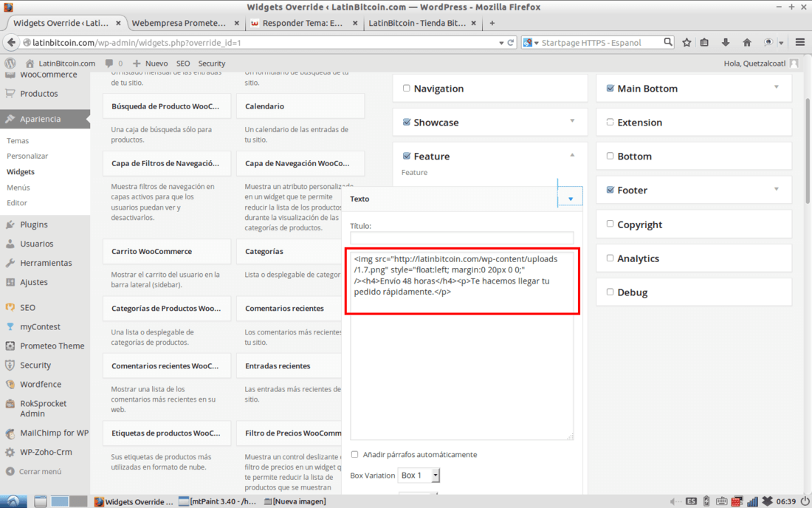812x508 pixels.
Task: Bookmark this page with the star icon
Action: (687, 43)
